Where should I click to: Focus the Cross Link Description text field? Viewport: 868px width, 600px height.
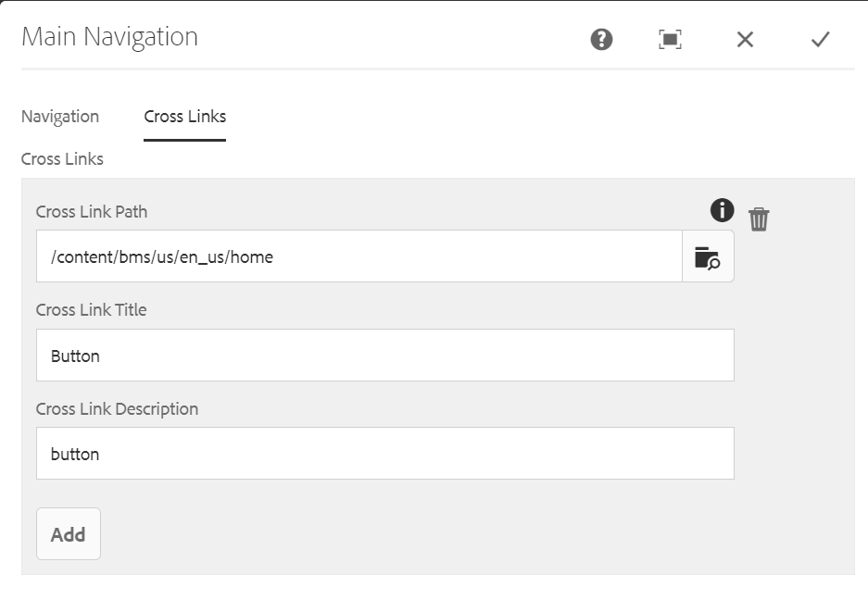[385, 454]
